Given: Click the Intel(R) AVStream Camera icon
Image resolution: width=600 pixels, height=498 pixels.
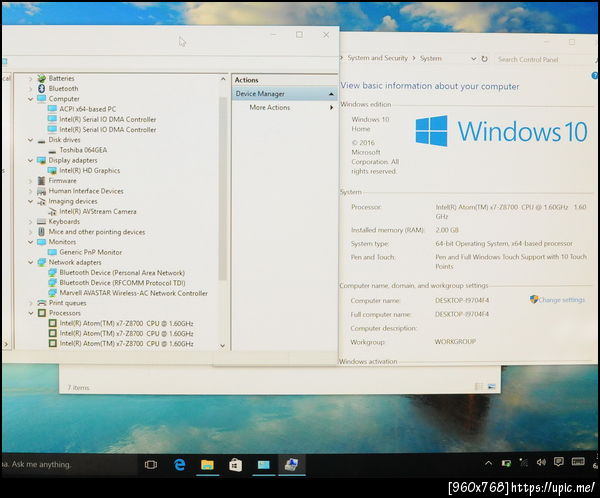Looking at the screenshot, I should click(52, 212).
